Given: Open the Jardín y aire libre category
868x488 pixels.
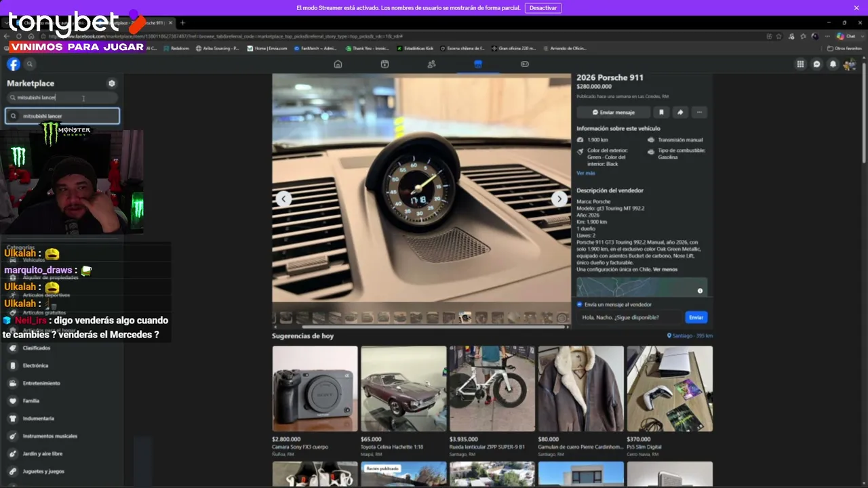Looking at the screenshot, I should pyautogui.click(x=62, y=454).
